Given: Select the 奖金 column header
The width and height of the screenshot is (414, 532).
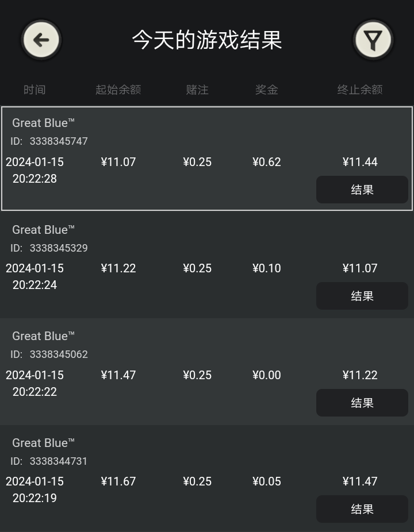Looking at the screenshot, I should click(267, 90).
